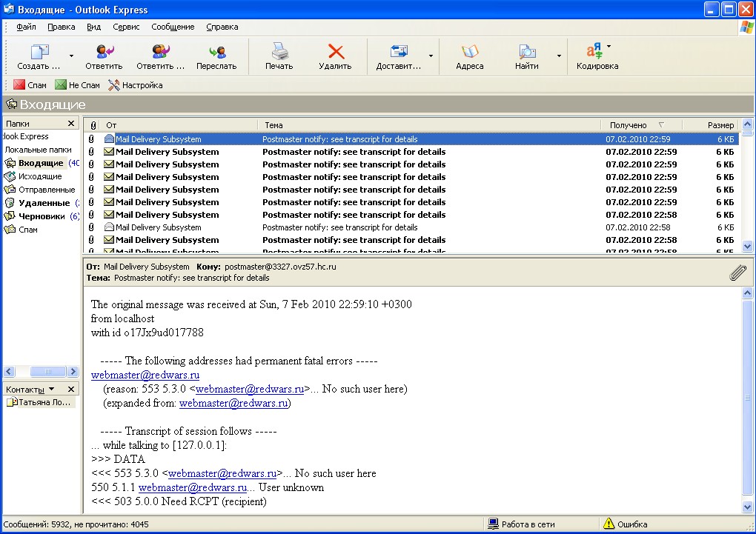Close the Папки folder pane
756x534 pixels.
[71, 124]
